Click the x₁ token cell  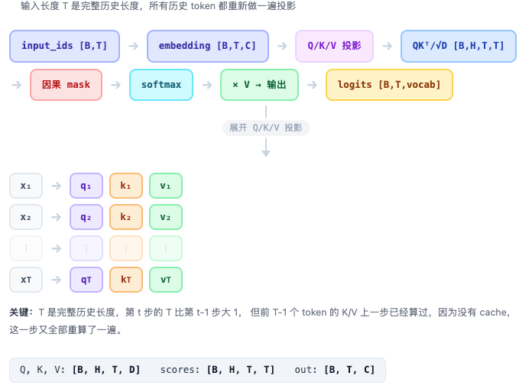[26, 186]
